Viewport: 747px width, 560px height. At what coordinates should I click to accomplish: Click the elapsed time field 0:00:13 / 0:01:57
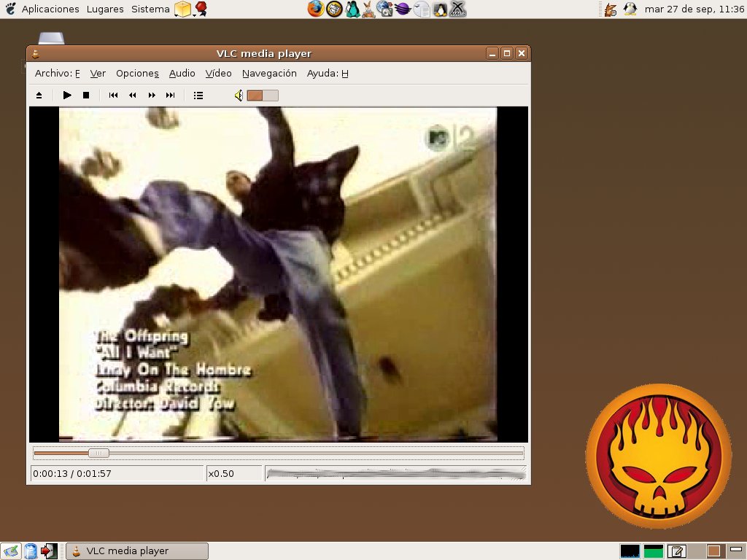coord(117,473)
